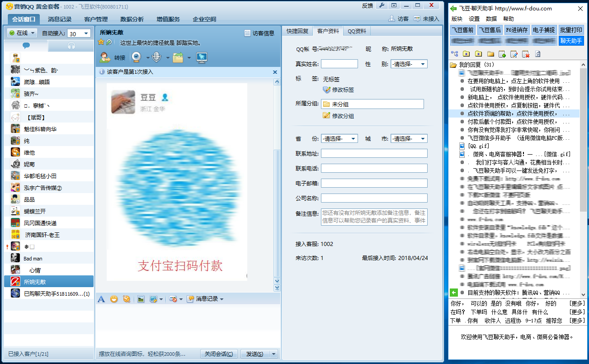Click the first starred folder icon in 飞豆 toolbar
The image size is (589, 364).
466,54
